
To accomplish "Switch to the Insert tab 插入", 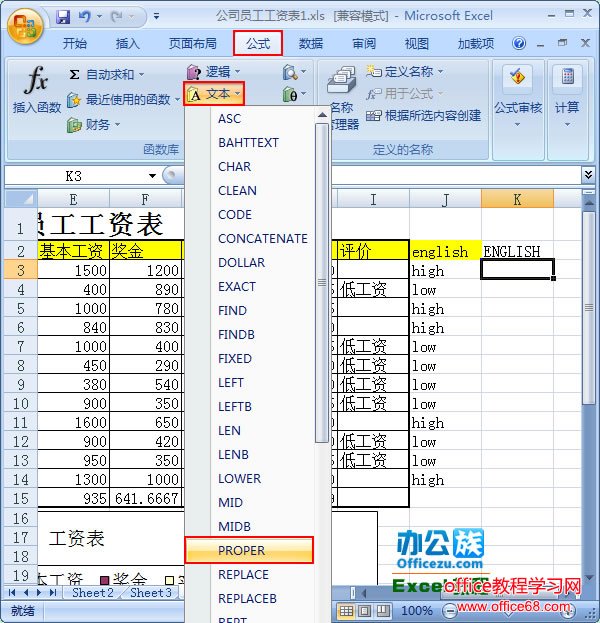I will tap(128, 43).
